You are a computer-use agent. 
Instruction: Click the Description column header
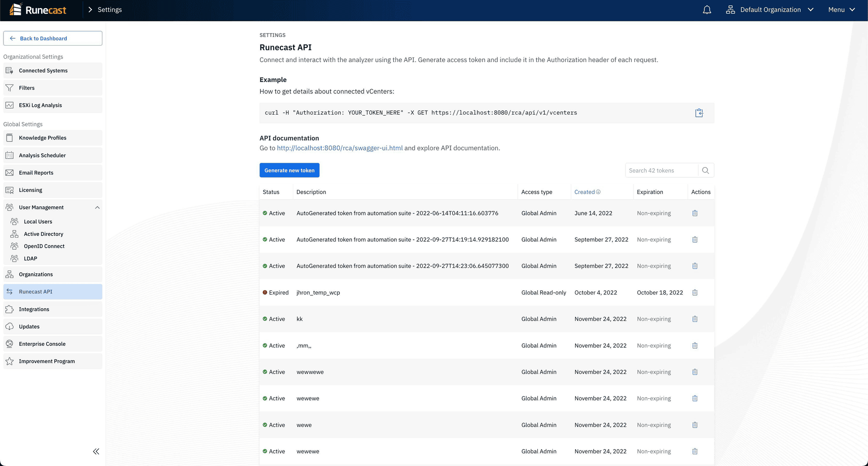coord(311,192)
